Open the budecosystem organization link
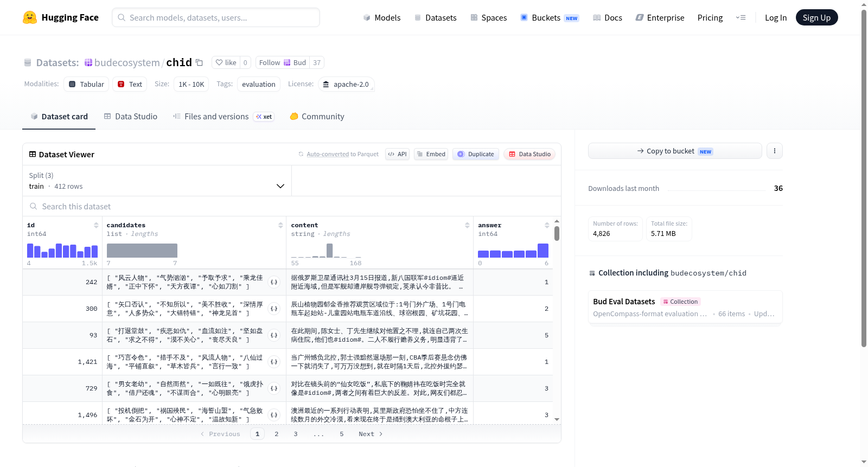This screenshot has width=868, height=467. 127,62
